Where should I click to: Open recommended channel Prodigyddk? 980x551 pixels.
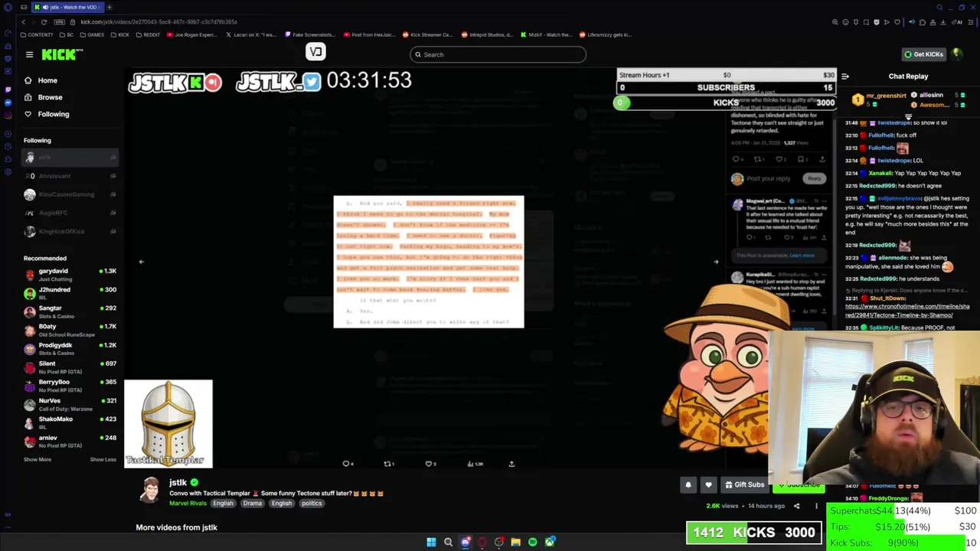(70, 348)
